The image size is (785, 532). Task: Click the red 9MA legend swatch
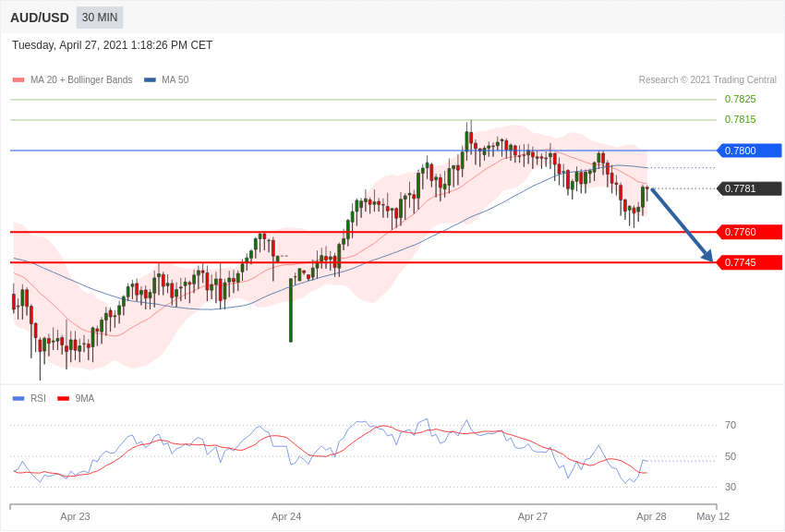[63, 398]
